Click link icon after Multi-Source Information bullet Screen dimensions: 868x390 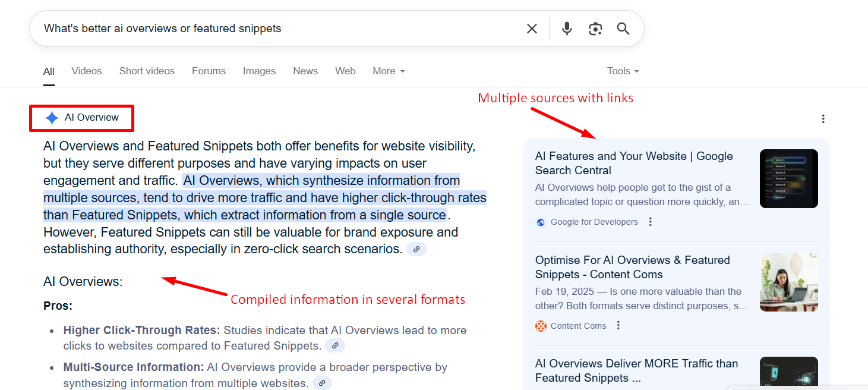click(322, 383)
